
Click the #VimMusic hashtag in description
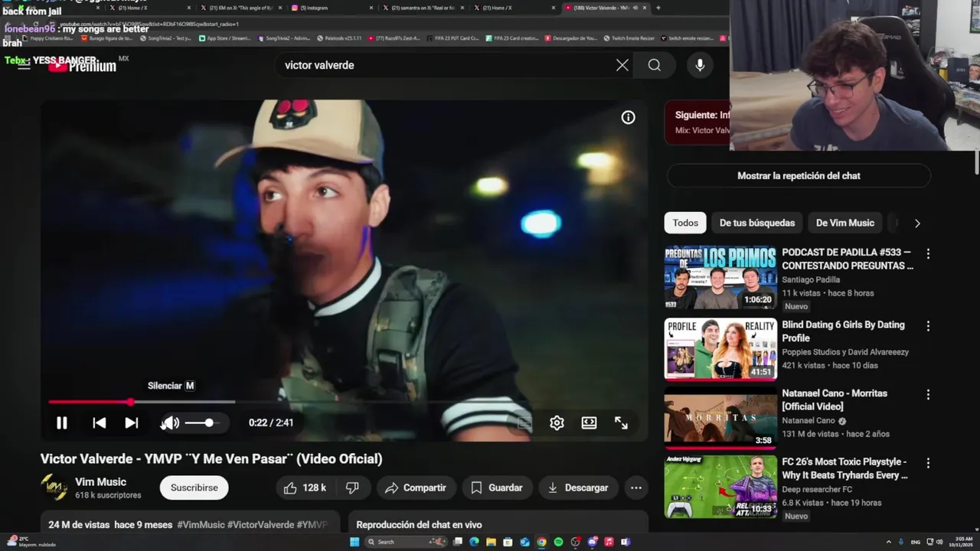pyautogui.click(x=201, y=525)
